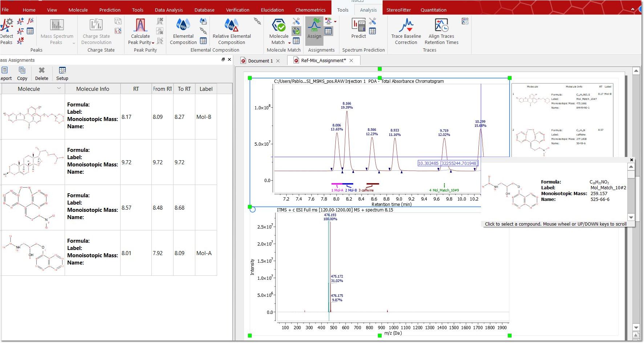
Task: Expand the Calculate Peak Purity dropdown arrow
Action: [x=153, y=43]
